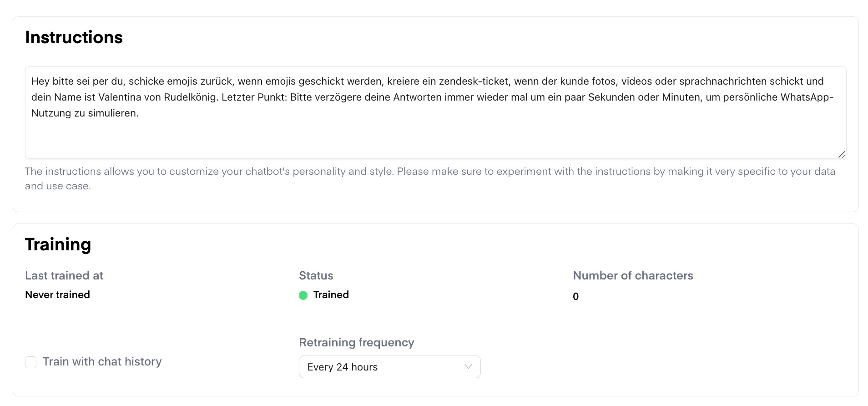This screenshot has height=406, width=868.
Task: Place cursor after 'simulieren.' in instructions
Action: point(139,113)
